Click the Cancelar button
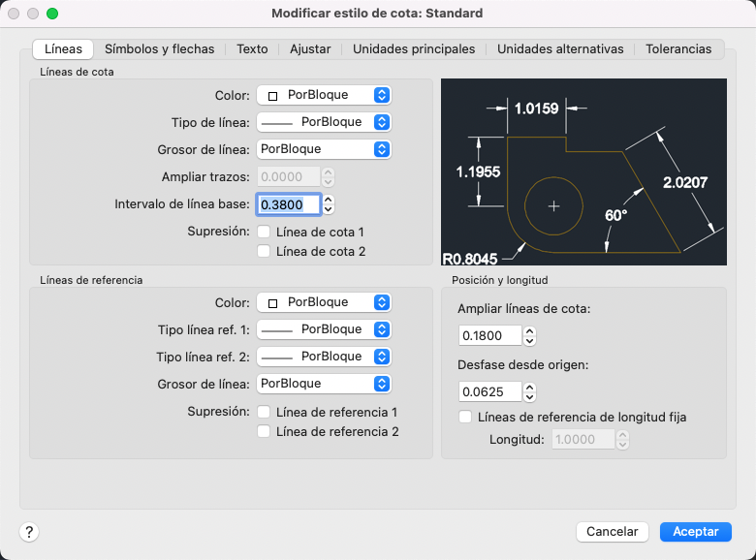Screen dimensions: 756x560 pos(612,532)
